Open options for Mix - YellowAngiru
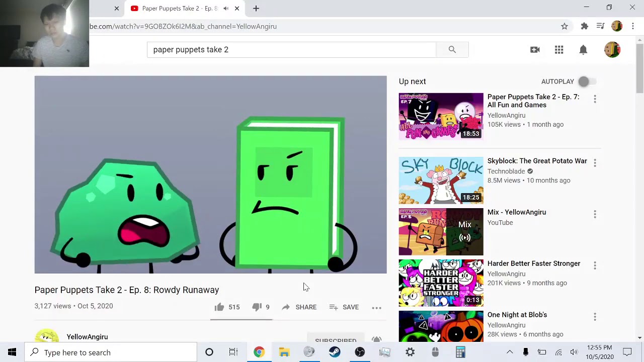The image size is (644, 362). pos(595,214)
